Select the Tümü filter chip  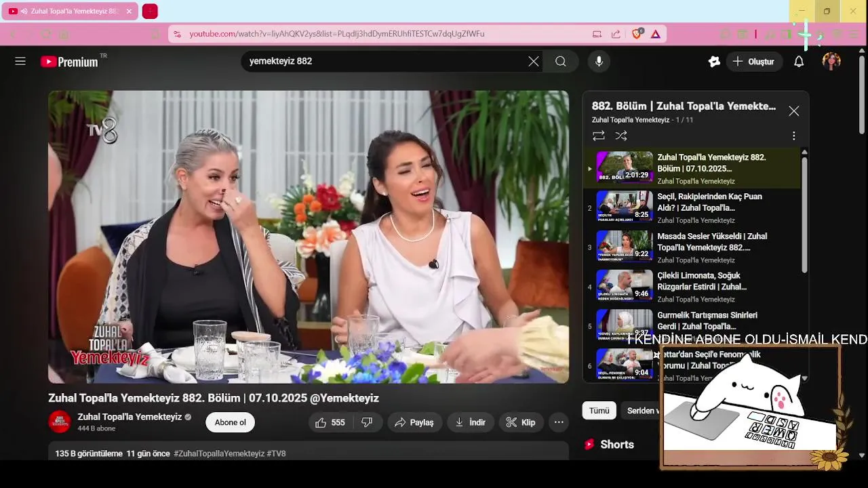pos(599,411)
